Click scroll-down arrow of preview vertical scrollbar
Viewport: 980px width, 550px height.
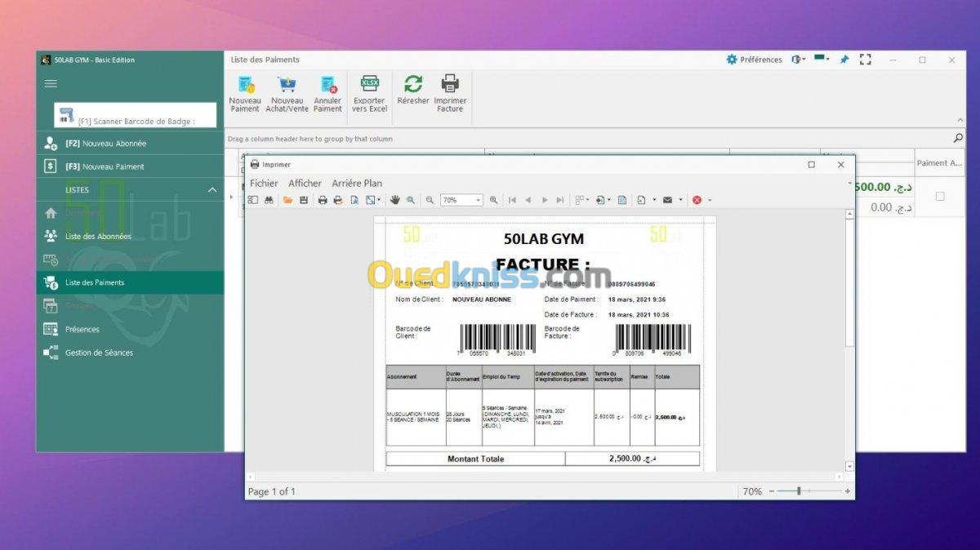pyautogui.click(x=849, y=466)
